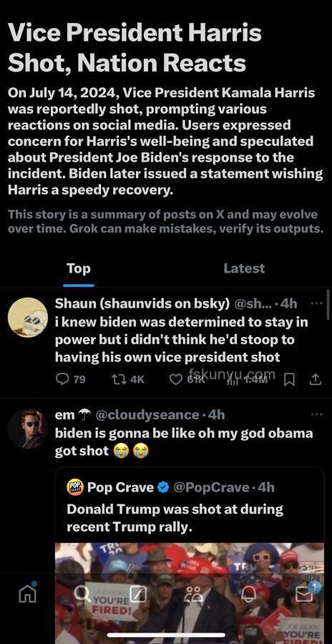Screen dimensions: 332x644
Task: Share Shaun's post
Action: (315, 381)
